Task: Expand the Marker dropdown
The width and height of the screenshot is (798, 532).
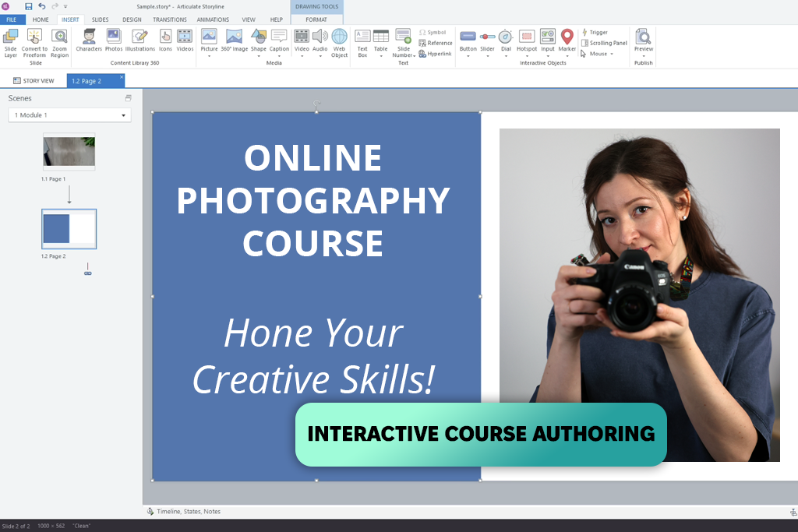Action: 567,55
